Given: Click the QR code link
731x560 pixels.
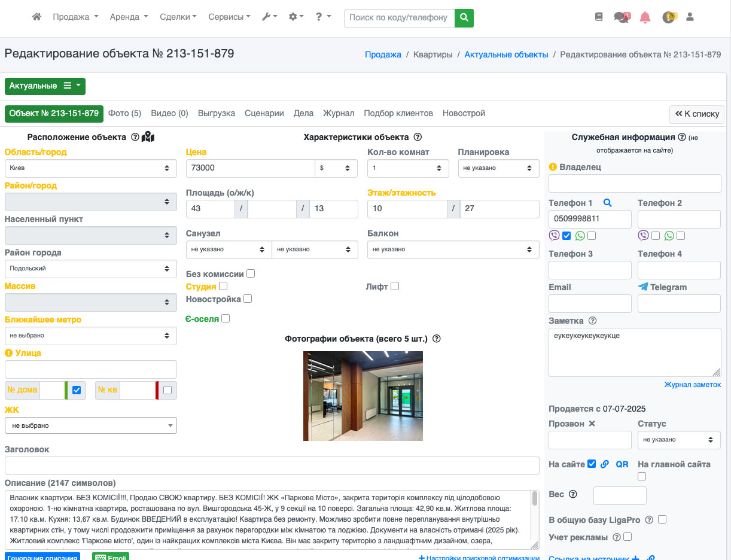Looking at the screenshot, I should point(622,464).
